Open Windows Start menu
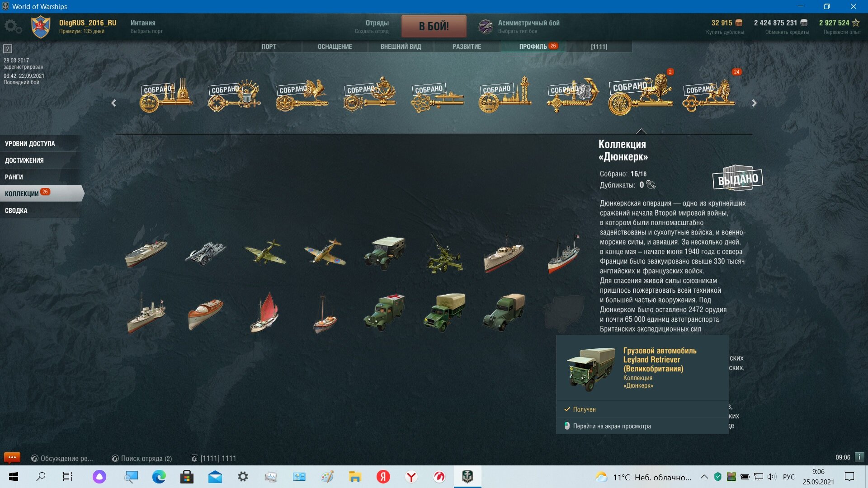 click(x=14, y=477)
